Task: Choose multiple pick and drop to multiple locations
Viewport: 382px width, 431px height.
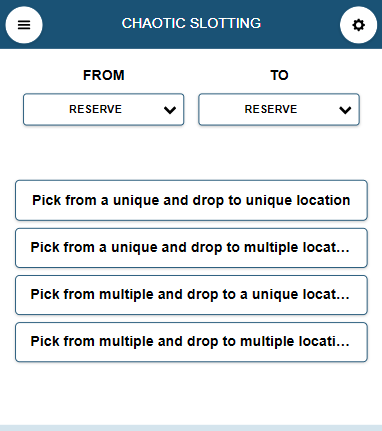Action: (191, 342)
